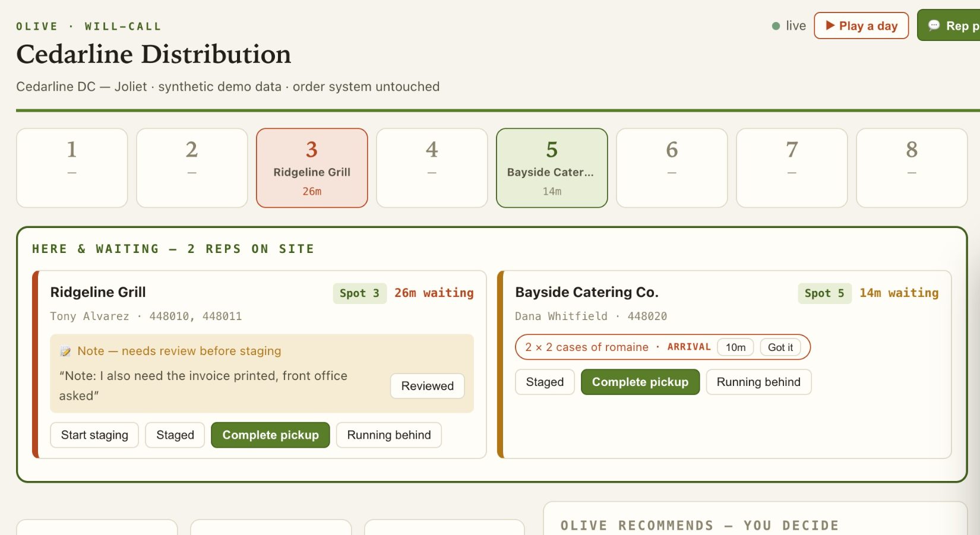Viewport: 980px width, 535px height.
Task: Click Dana Whitfield order number line
Action: 591,316
